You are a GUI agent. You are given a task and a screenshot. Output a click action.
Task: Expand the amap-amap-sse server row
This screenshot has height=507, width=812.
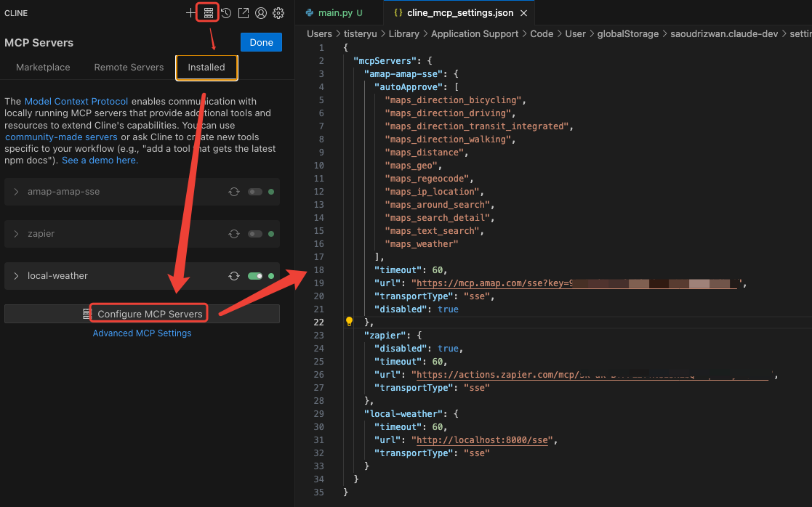click(16, 192)
